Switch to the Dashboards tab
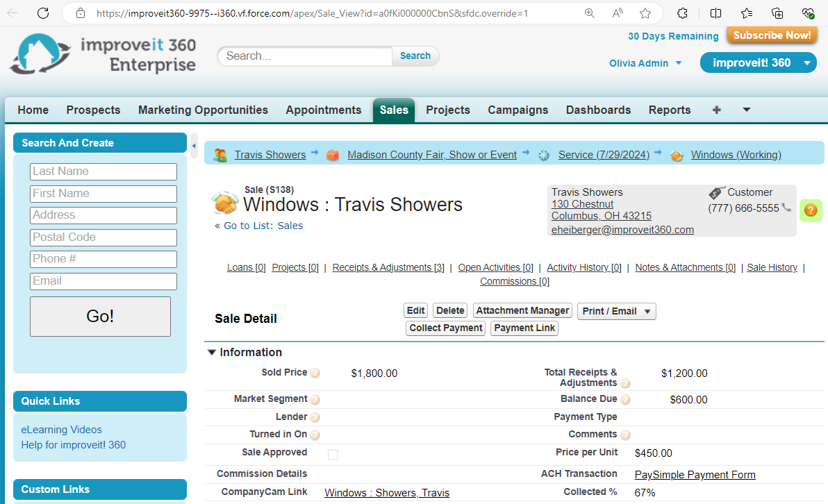 coord(598,110)
